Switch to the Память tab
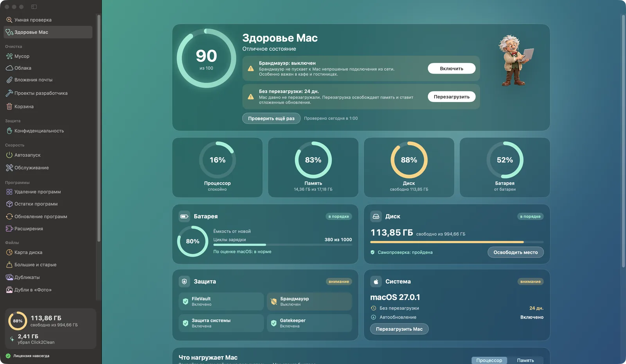 click(525, 360)
